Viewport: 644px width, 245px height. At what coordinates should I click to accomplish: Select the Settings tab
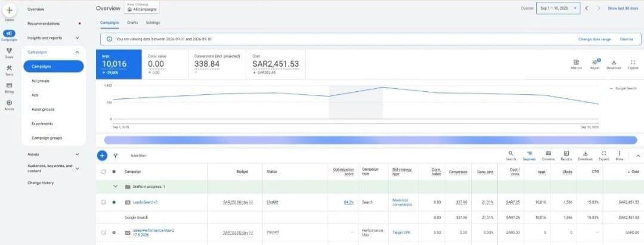point(153,23)
